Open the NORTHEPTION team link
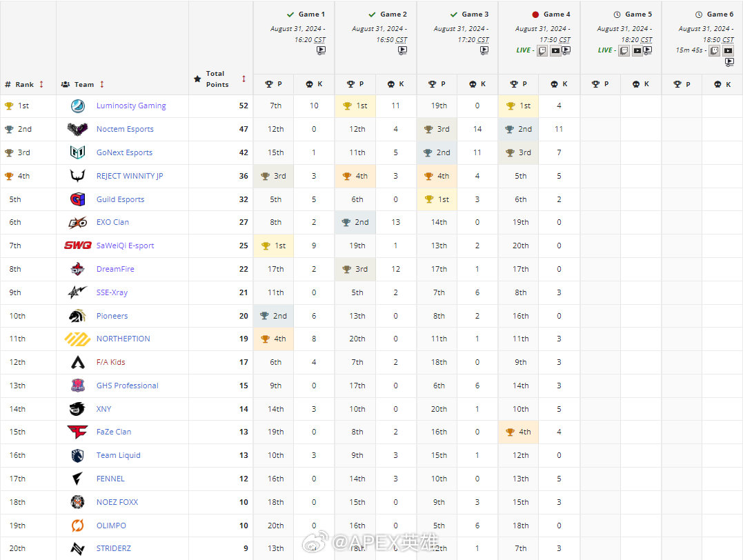The height and width of the screenshot is (560, 743). pyautogui.click(x=123, y=339)
